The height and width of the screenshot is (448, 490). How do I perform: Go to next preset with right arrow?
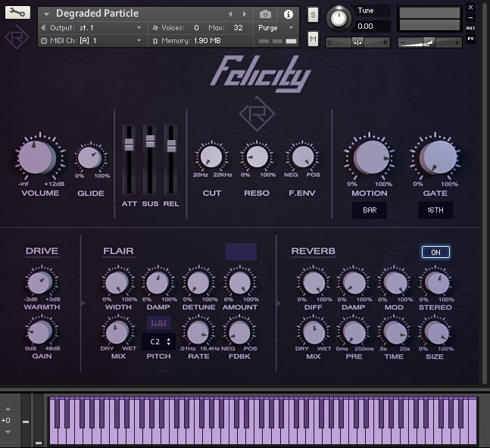(x=244, y=14)
